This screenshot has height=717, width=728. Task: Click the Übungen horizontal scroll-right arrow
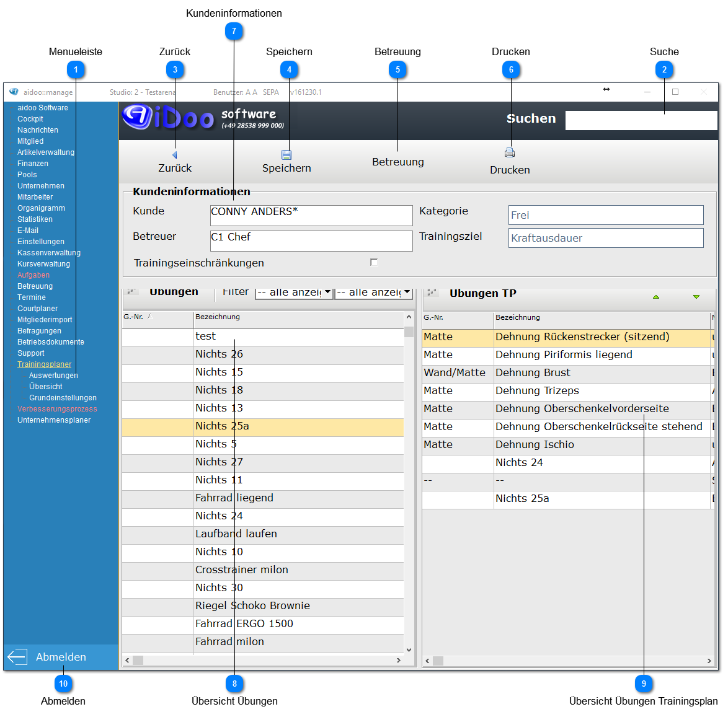point(398,660)
